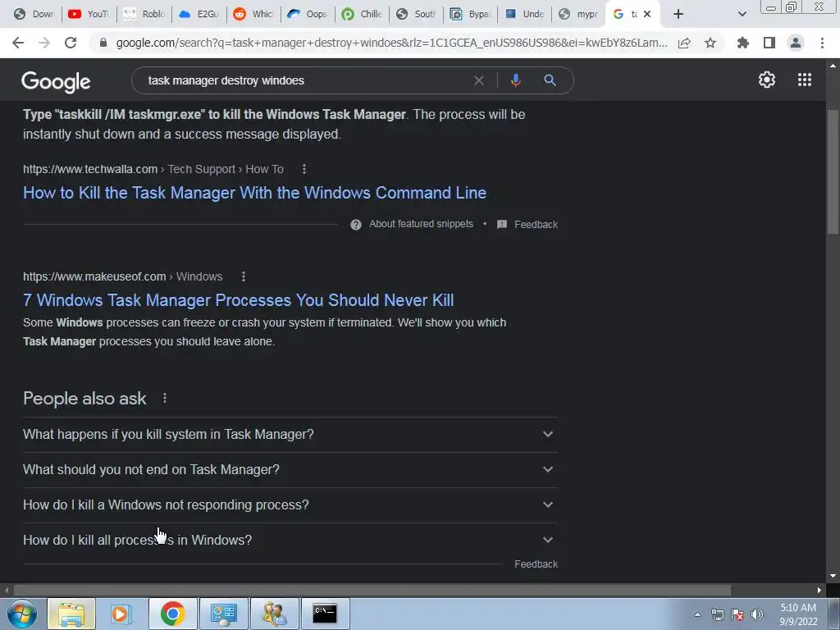Open the Chrome extensions puzzle icon
This screenshot has width=840, height=630.
click(743, 43)
